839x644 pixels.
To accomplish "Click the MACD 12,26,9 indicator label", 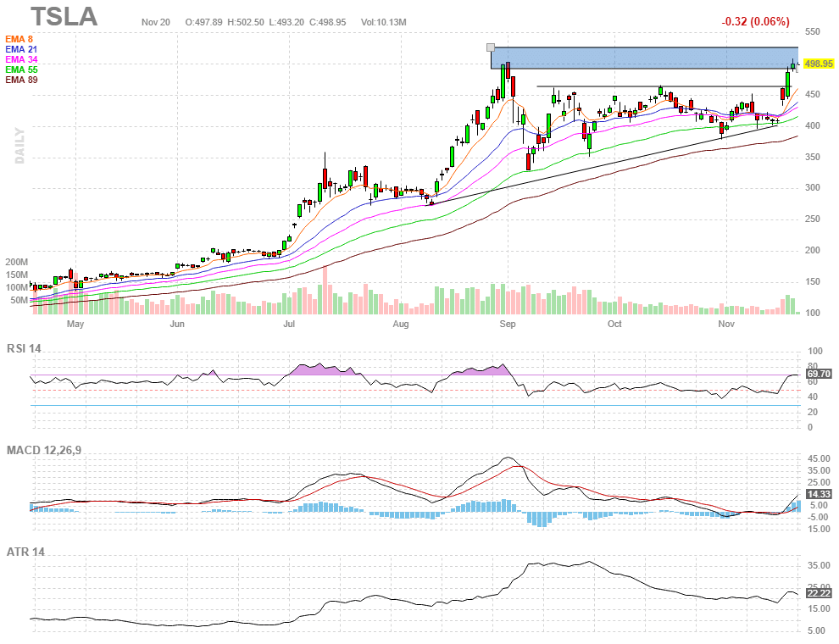I will 44,450.
